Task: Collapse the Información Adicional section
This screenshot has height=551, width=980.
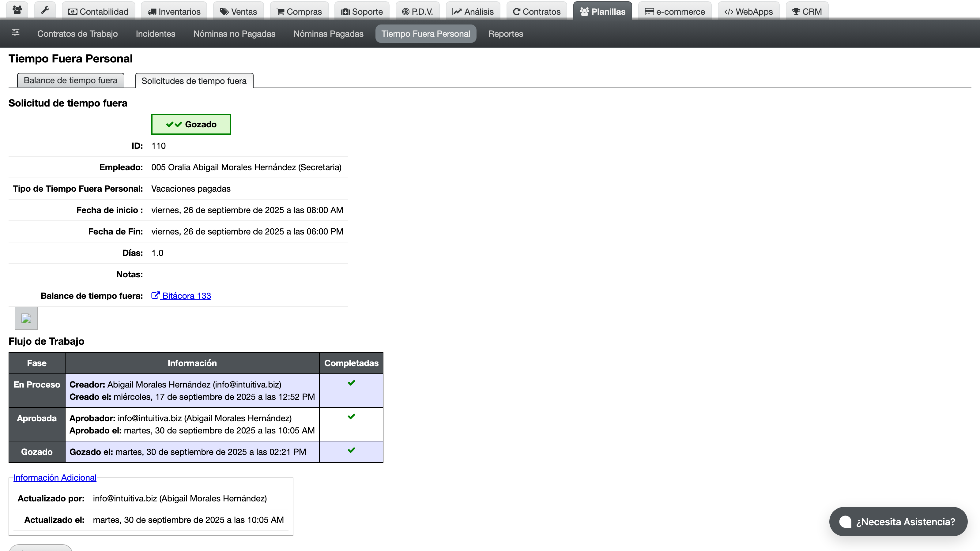Action: [x=55, y=478]
